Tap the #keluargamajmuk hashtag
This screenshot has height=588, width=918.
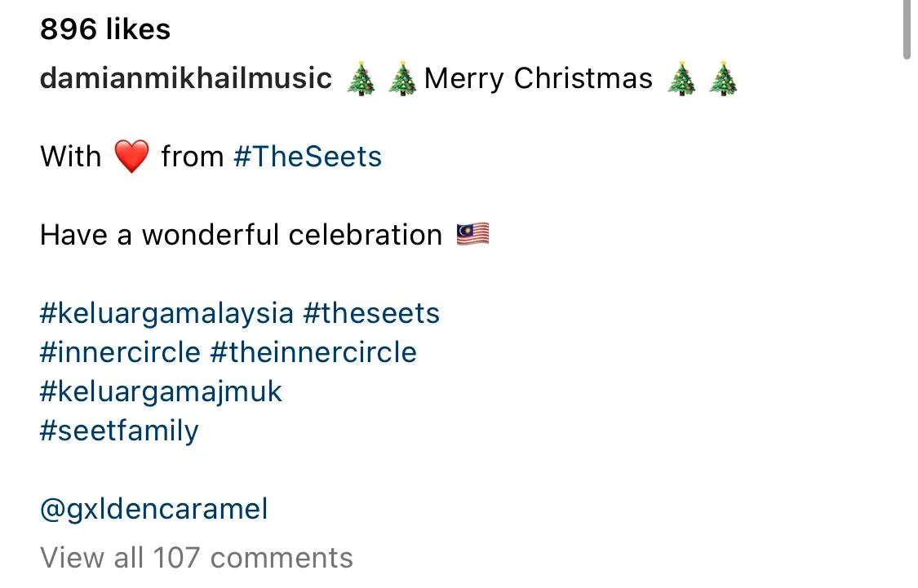point(161,391)
